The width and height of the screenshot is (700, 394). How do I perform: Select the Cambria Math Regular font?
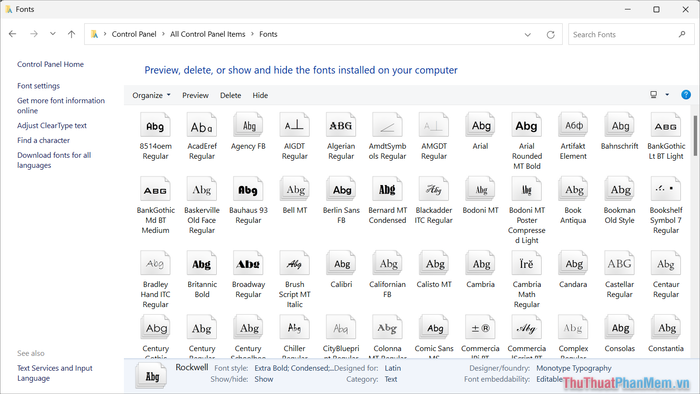526,279
